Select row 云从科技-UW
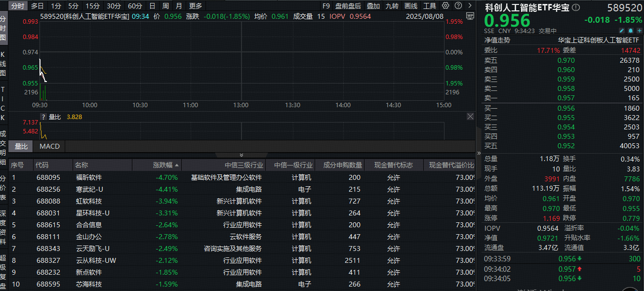 (x=242, y=260)
